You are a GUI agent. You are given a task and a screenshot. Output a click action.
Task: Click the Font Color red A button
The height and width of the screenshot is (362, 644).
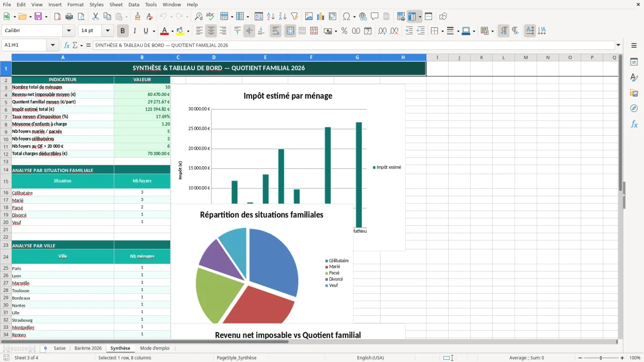point(165,31)
